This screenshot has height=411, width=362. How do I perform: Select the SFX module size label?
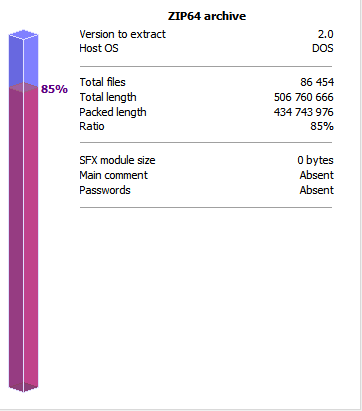coord(117,160)
